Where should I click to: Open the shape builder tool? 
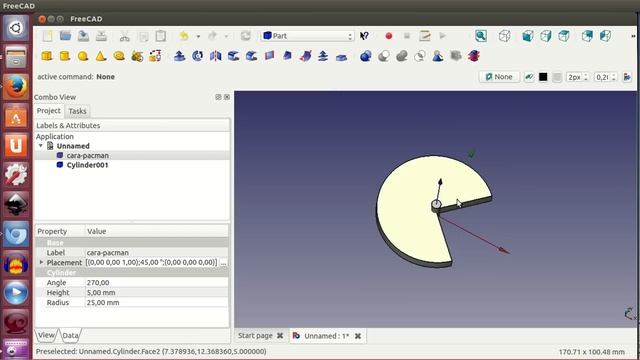click(155, 56)
